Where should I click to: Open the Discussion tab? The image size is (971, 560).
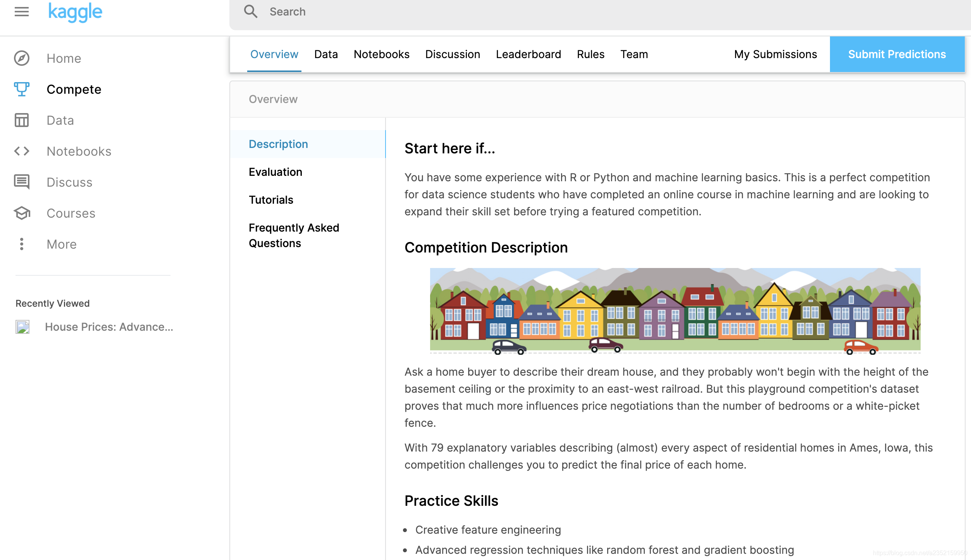point(452,54)
